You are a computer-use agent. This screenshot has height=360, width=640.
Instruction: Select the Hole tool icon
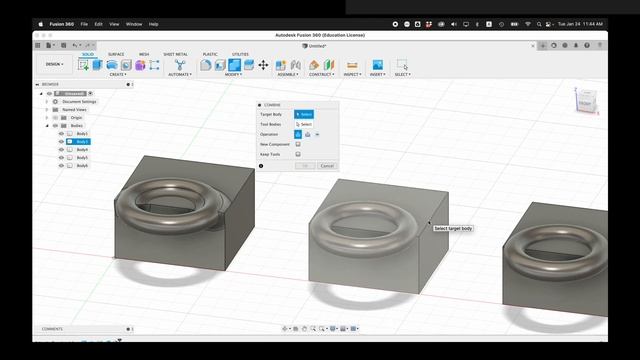point(126,64)
